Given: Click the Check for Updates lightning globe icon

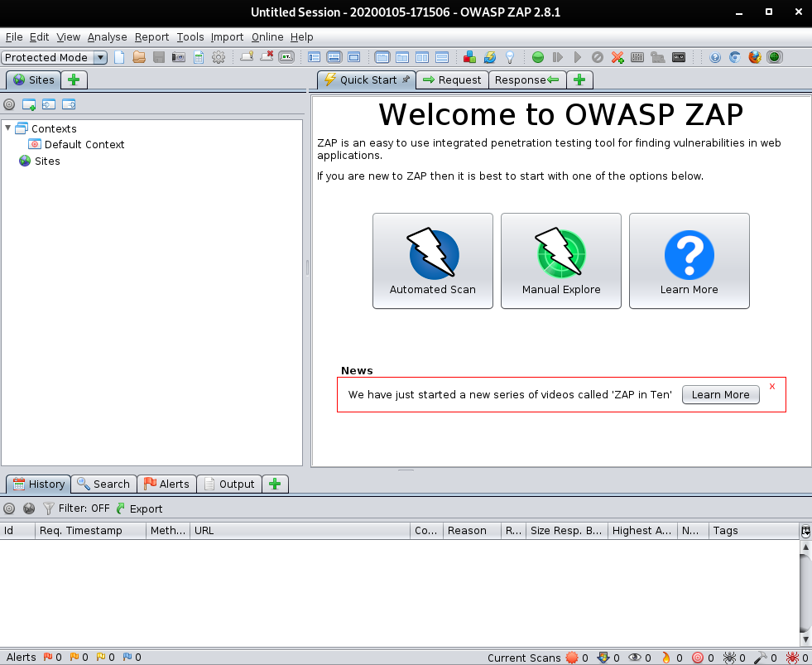Looking at the screenshot, I should click(x=490, y=57).
